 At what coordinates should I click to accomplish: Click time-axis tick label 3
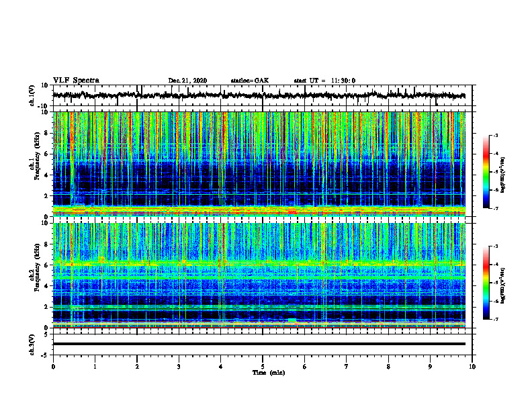[179, 367]
